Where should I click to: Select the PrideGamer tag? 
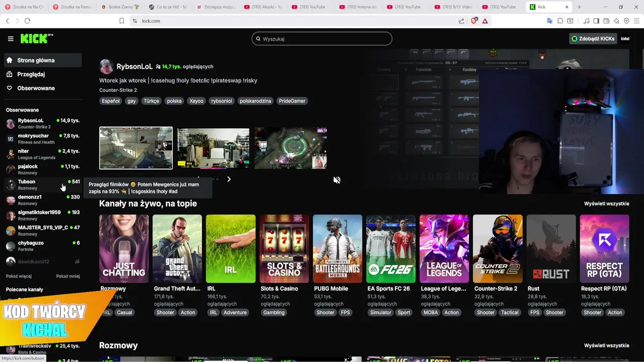click(292, 101)
